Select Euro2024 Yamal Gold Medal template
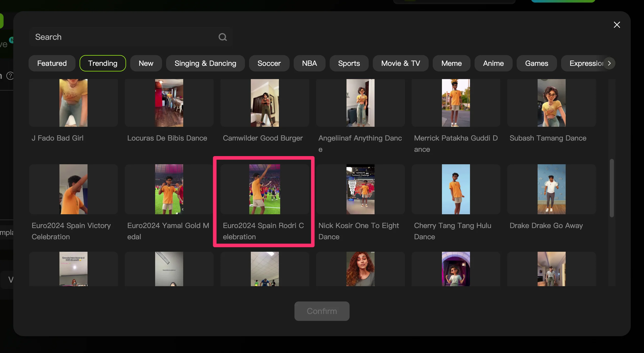This screenshot has height=353, width=644. [169, 189]
